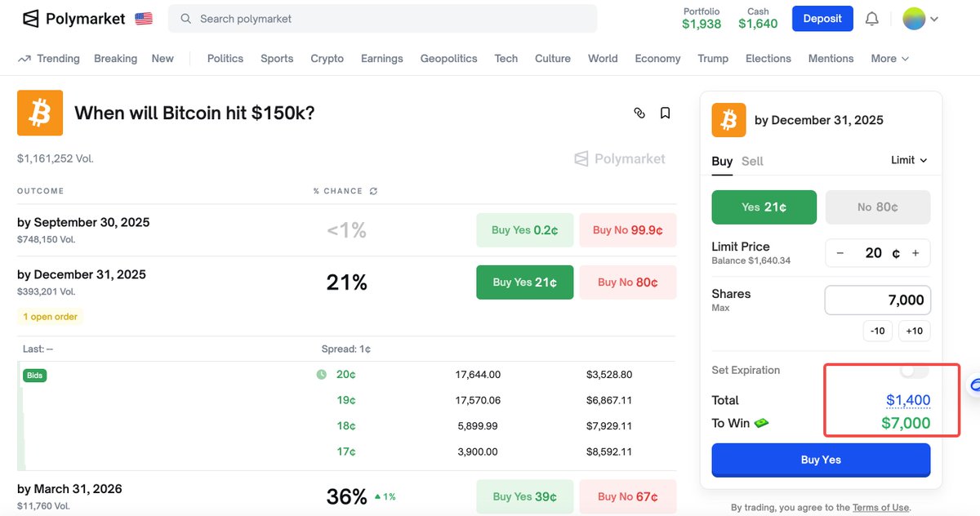Click the Bitcoin icon in trade panel

click(x=729, y=120)
